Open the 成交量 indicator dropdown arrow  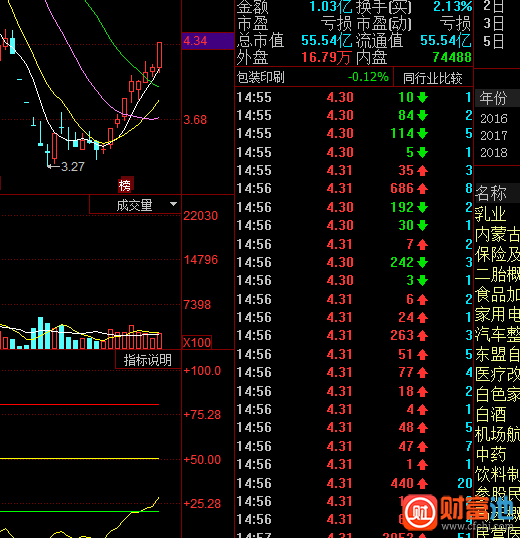point(174,204)
